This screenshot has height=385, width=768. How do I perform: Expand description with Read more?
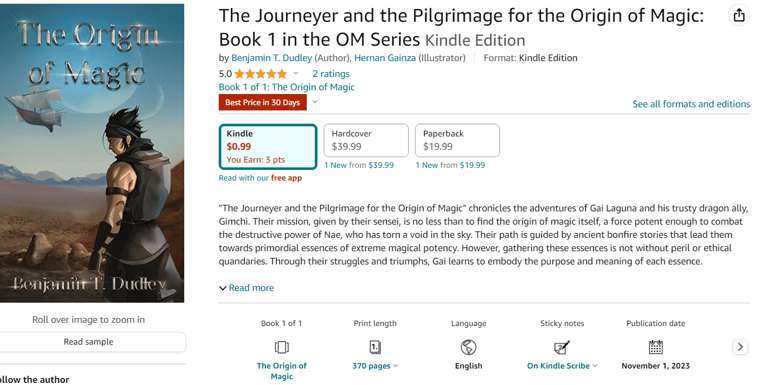(246, 288)
